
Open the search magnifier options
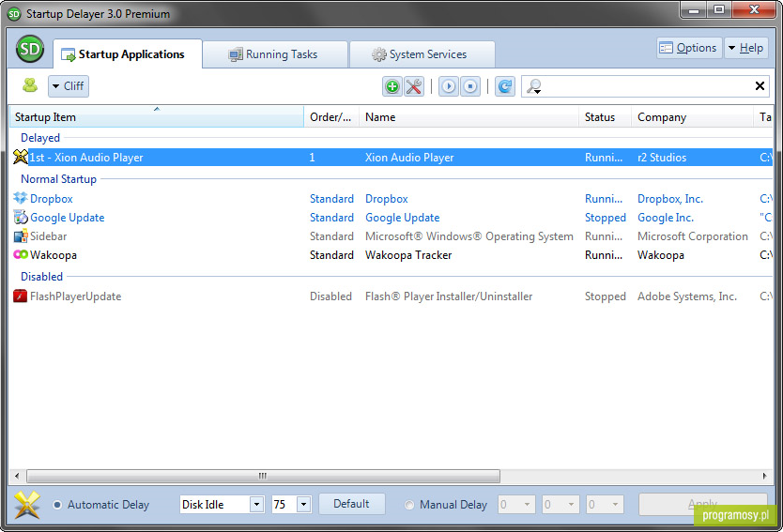[534, 86]
